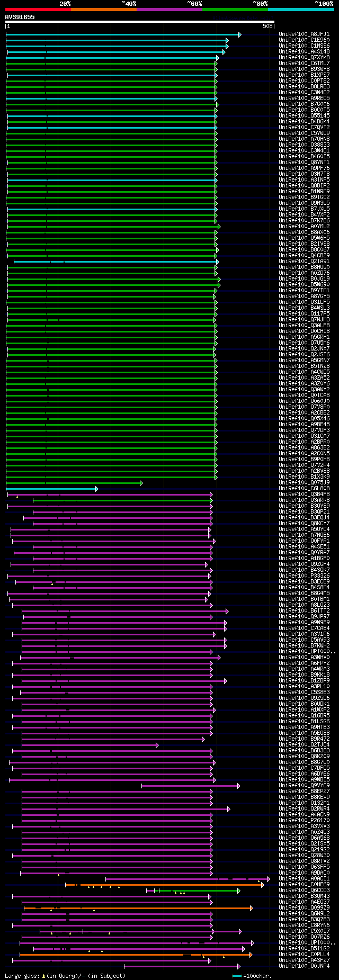Open hit UniRef100_Q7XYK8
Image resolution: width=339 pixels, height=980 pixels.
tap(304, 58)
